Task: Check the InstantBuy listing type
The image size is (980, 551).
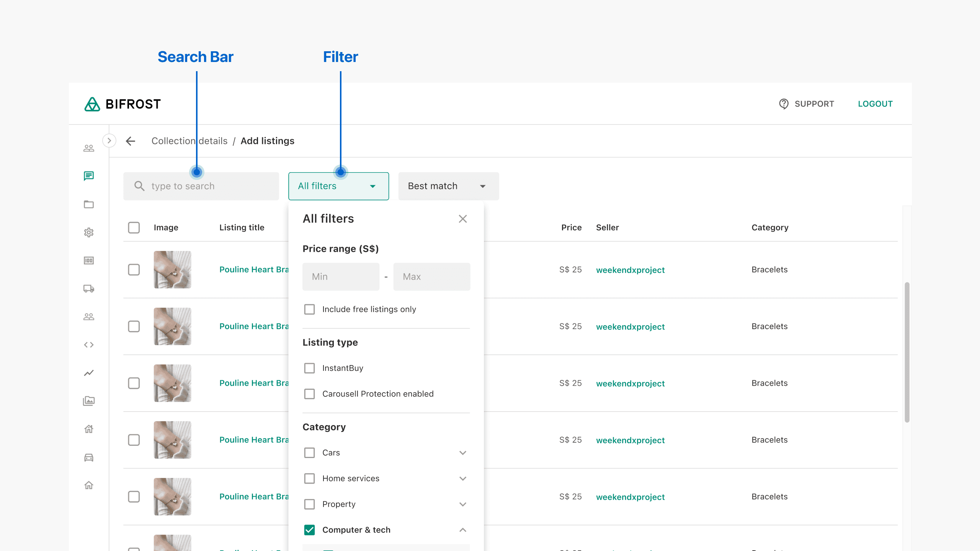Action: coord(309,368)
